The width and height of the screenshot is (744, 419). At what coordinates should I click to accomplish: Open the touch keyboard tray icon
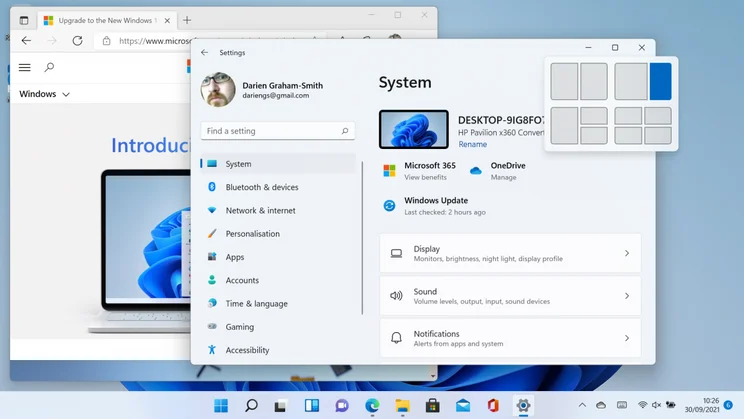click(x=622, y=405)
